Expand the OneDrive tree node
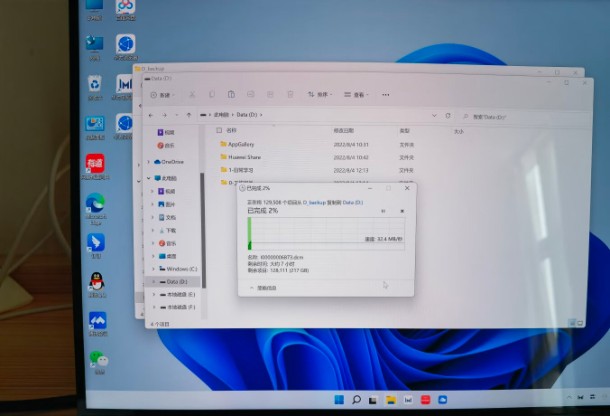Image resolution: width=610 pixels, height=416 pixels. tap(150, 162)
